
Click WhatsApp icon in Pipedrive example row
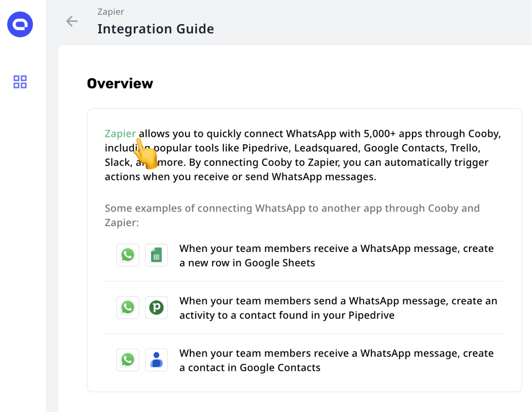[128, 307]
